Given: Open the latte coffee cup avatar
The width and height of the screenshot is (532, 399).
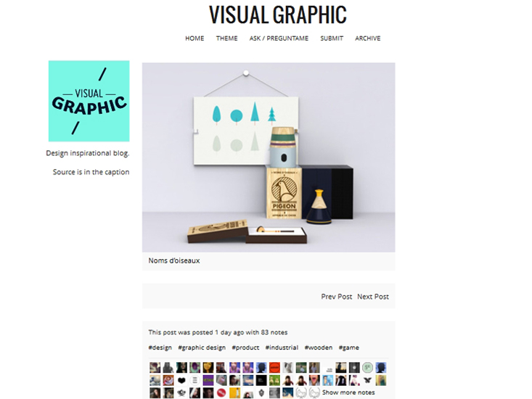Looking at the screenshot, I should 168,380.
